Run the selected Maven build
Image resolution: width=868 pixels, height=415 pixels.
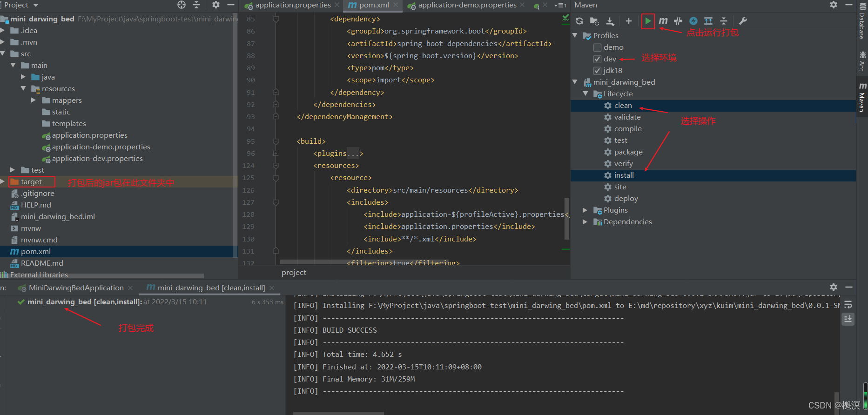coord(647,21)
